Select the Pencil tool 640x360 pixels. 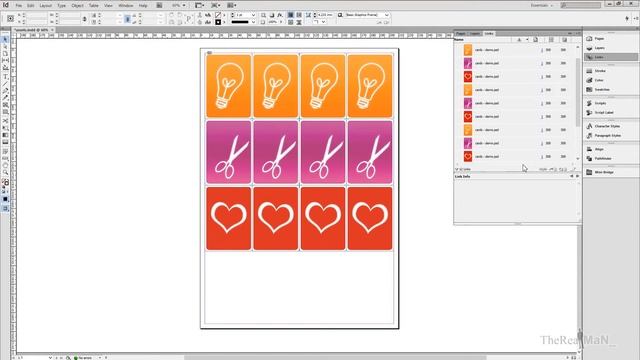click(5, 98)
